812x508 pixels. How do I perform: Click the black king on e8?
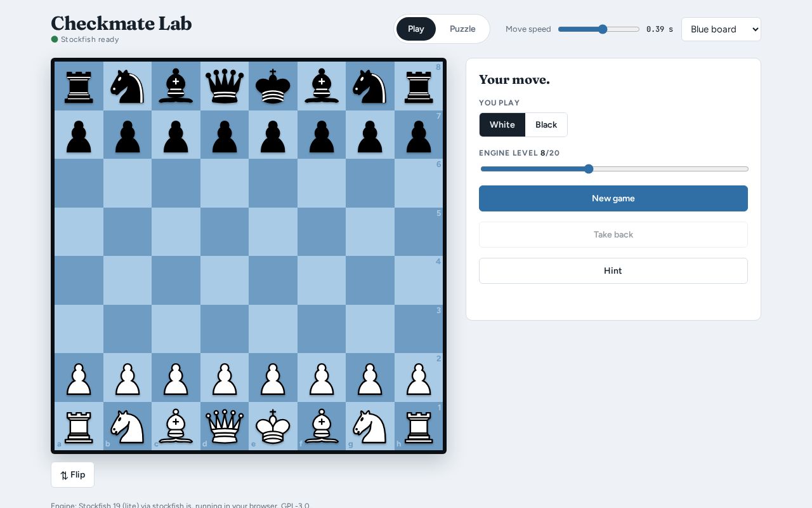pos(273,86)
